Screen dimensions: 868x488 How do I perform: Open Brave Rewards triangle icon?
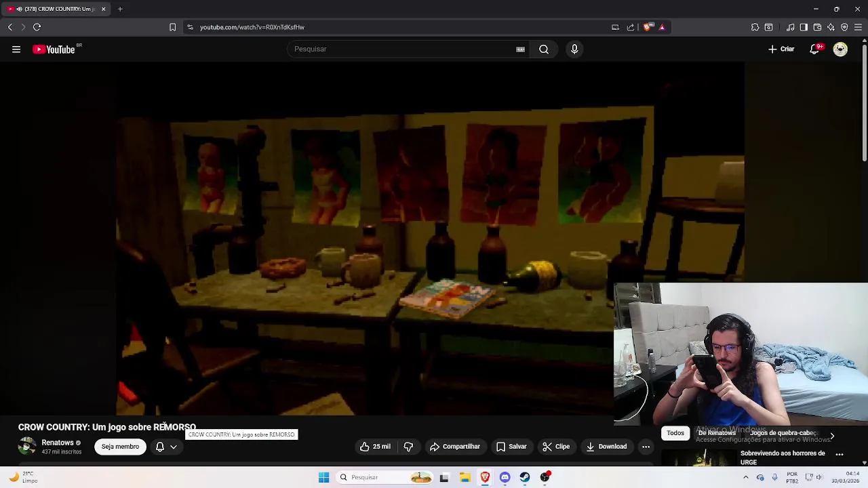tap(662, 27)
